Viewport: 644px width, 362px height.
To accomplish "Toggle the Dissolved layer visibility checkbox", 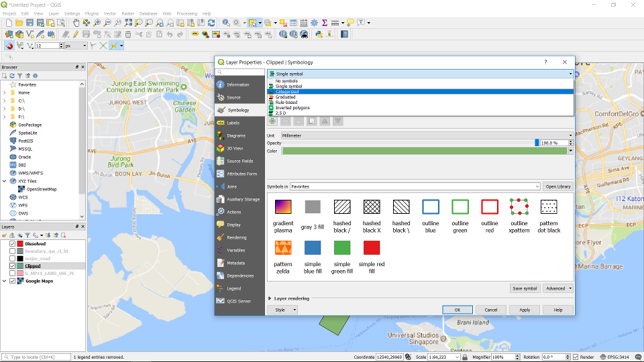I will point(12,243).
